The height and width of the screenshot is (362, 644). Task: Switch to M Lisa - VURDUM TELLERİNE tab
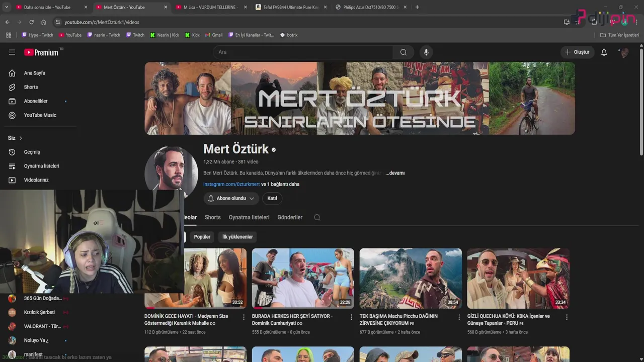210,7
